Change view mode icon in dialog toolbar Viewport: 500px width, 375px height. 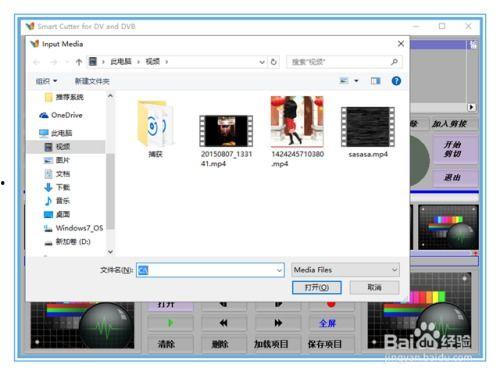344,81
